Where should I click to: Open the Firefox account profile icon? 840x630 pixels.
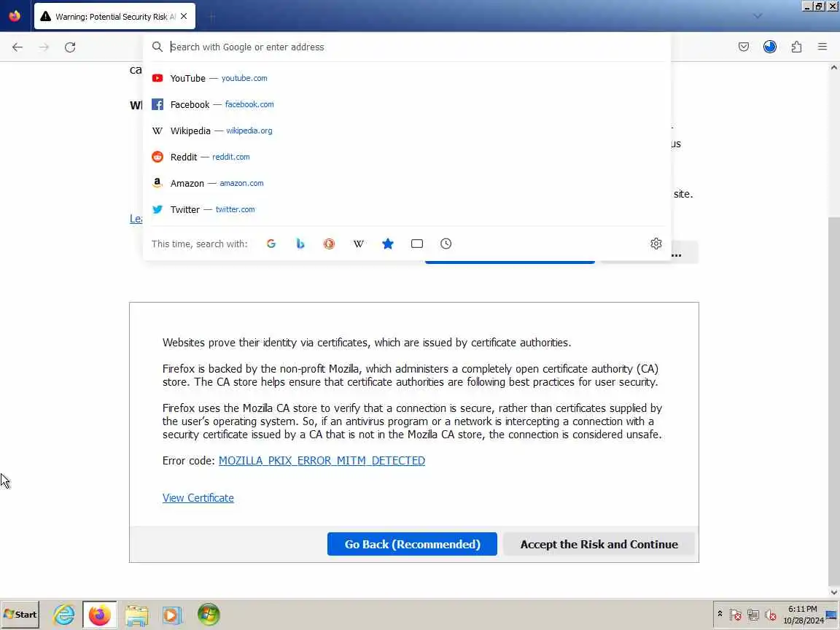tap(770, 47)
